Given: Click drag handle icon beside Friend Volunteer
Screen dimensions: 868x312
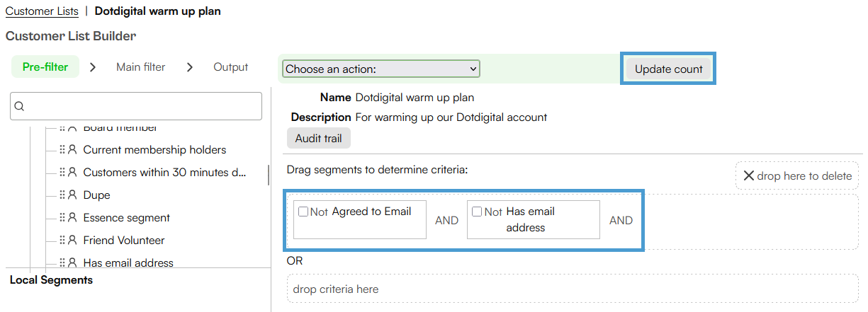Looking at the screenshot, I should (62, 241).
